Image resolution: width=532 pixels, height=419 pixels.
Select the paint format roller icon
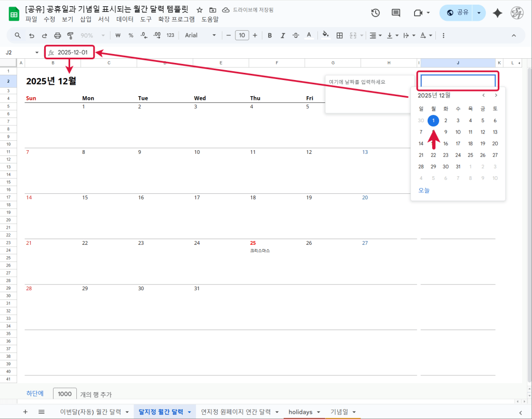point(70,35)
